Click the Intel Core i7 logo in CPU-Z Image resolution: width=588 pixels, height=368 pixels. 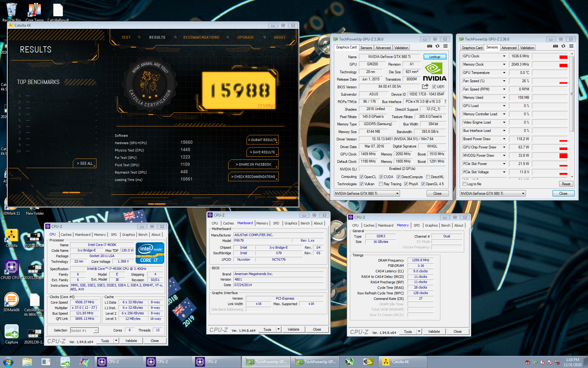point(150,253)
